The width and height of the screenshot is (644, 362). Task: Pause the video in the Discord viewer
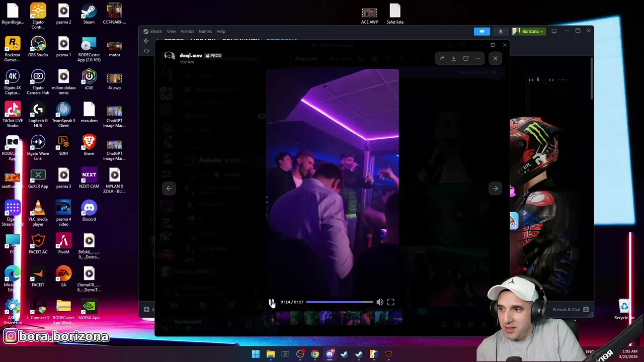coord(271,302)
